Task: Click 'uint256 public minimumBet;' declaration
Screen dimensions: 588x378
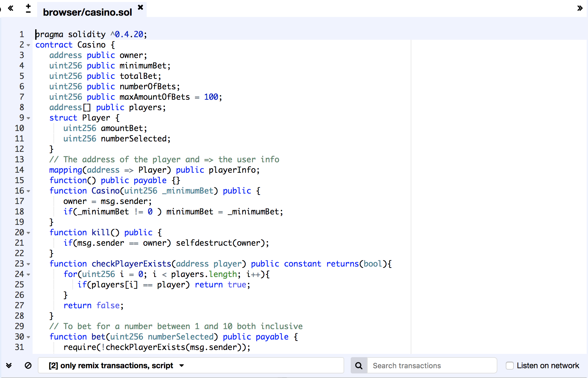Action: click(x=110, y=65)
